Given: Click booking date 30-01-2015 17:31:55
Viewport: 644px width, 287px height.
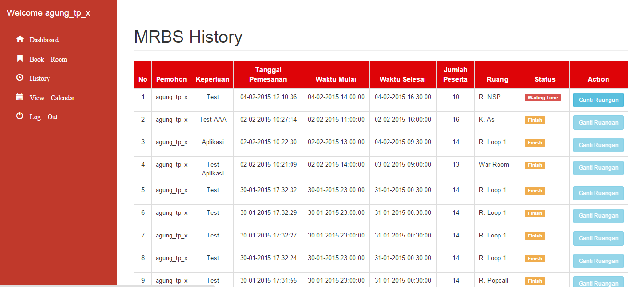Looking at the screenshot, I should tap(268, 280).
